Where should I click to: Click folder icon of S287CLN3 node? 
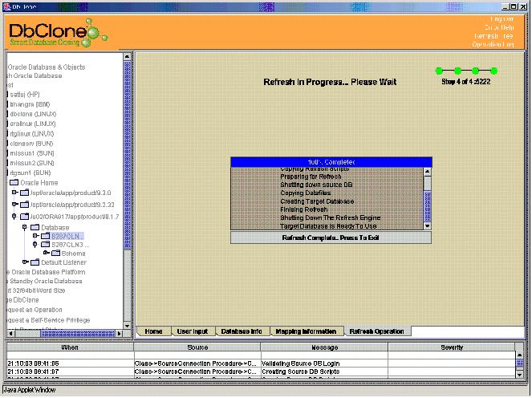46,245
